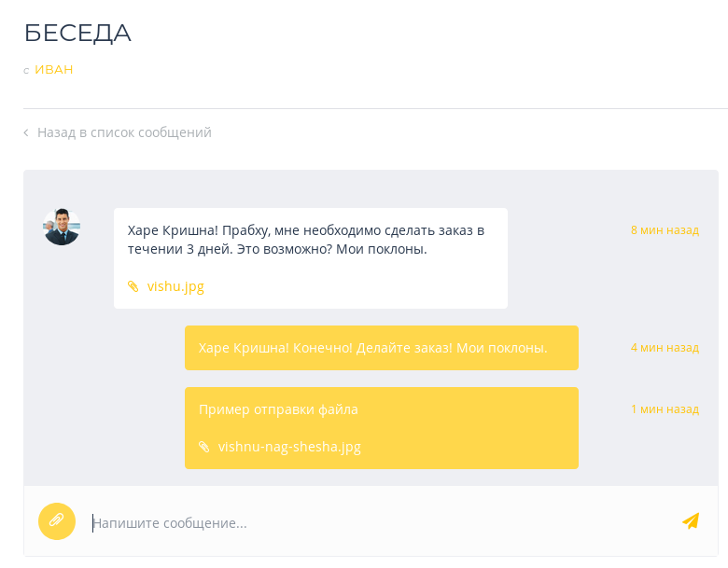The image size is (728, 568).
Task: Open the vishu.jpg attachment
Action: pyautogui.click(x=175, y=286)
